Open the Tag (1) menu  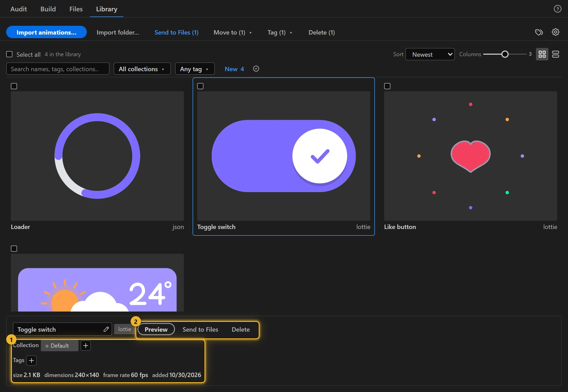(280, 32)
